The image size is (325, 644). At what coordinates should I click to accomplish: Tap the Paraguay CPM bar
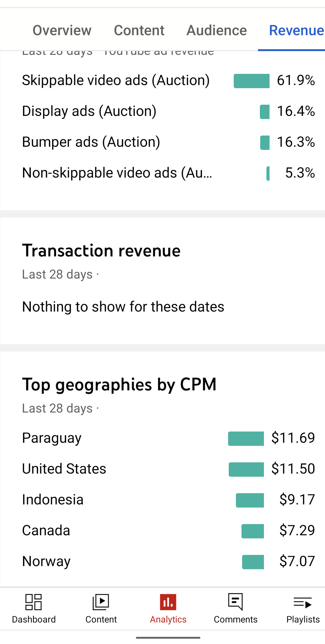246,438
